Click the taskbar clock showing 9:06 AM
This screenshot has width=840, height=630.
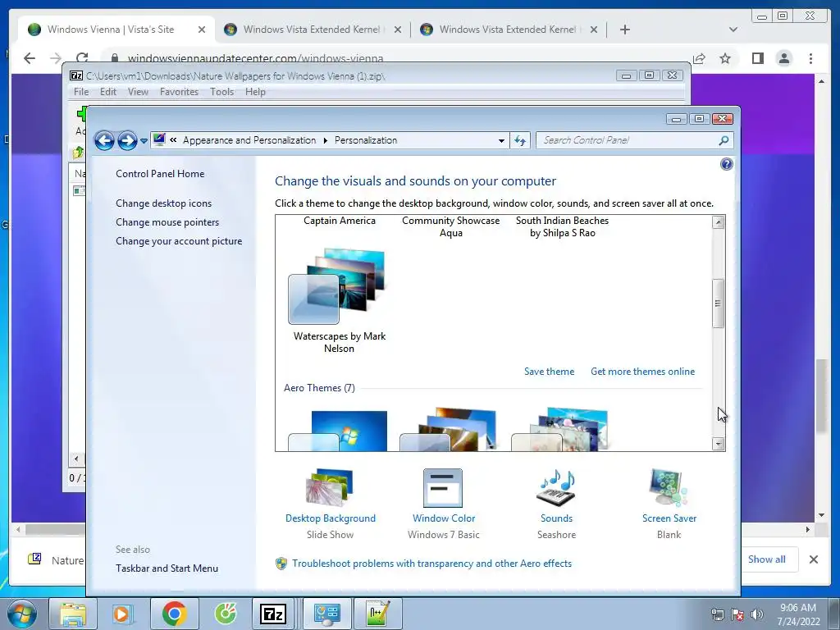tap(798, 614)
